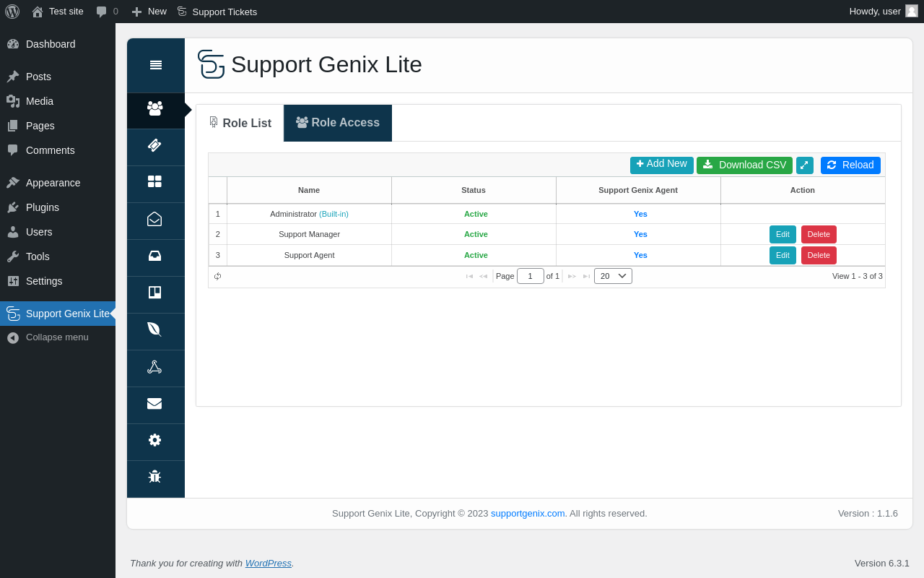This screenshot has width=924, height=578.
Task: Open Posts in the WordPress menu
Action: (58, 77)
